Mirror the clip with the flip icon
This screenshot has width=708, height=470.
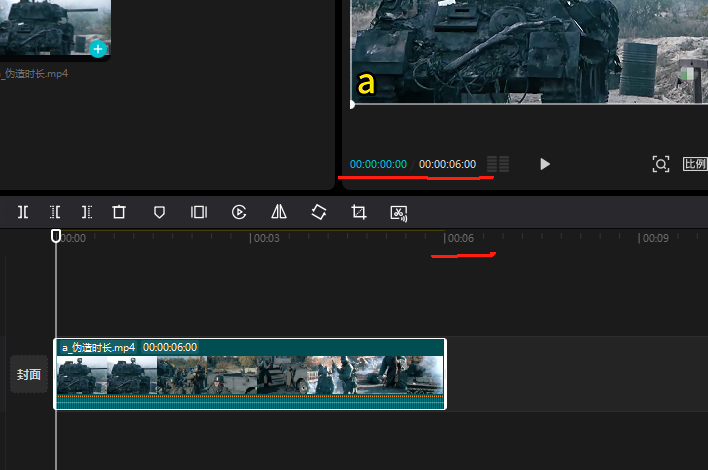(279, 212)
